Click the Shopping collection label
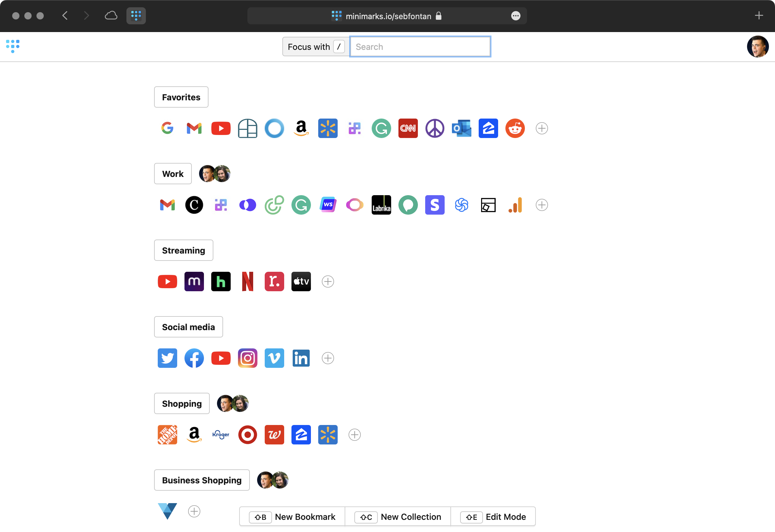The width and height of the screenshot is (775, 532). (x=182, y=404)
